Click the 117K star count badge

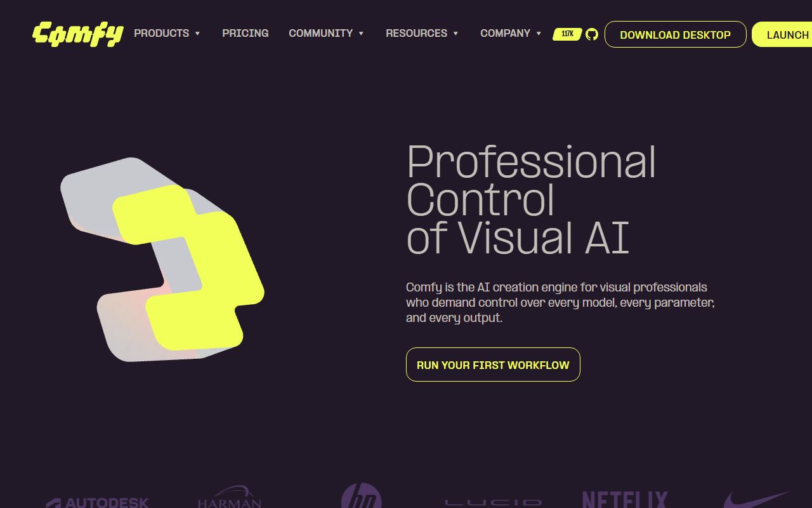click(567, 34)
